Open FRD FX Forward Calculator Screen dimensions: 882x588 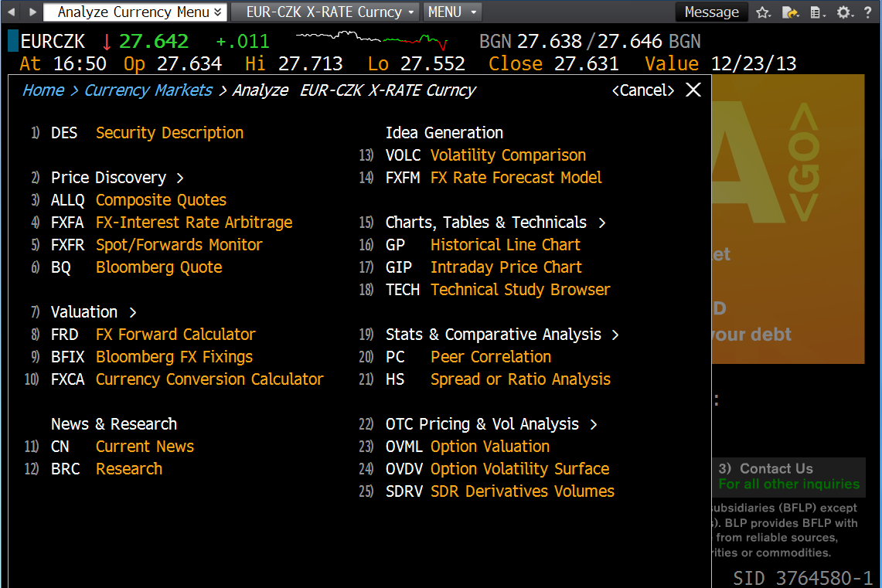[144, 335]
